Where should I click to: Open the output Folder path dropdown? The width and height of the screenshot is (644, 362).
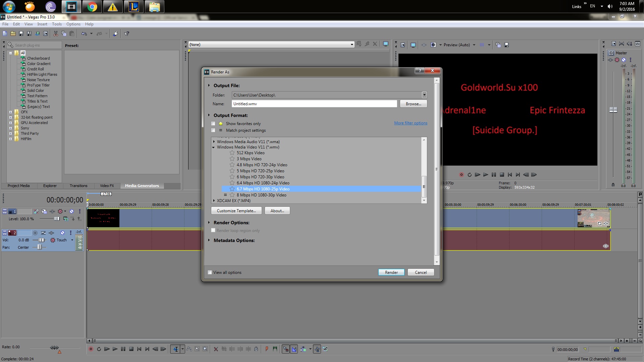[x=424, y=95]
